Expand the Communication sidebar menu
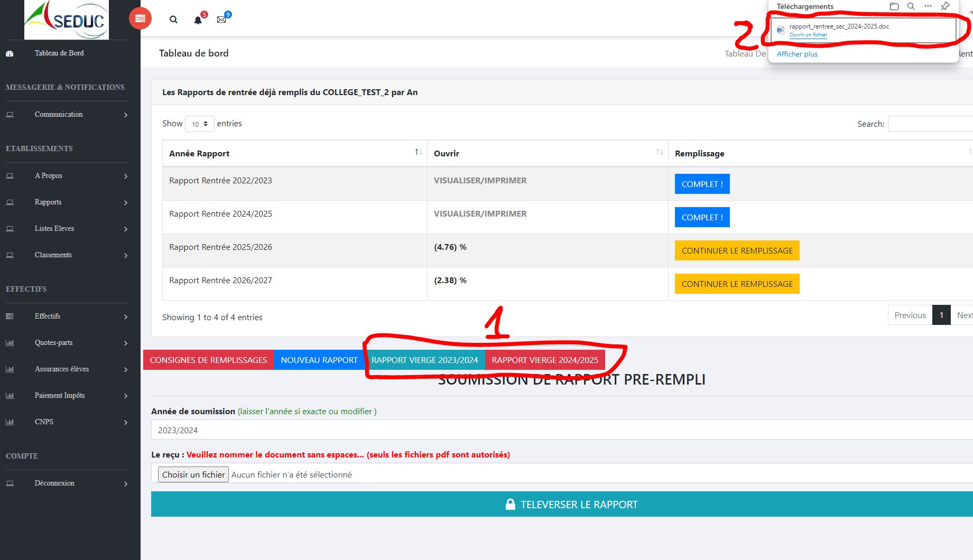 [x=66, y=115]
